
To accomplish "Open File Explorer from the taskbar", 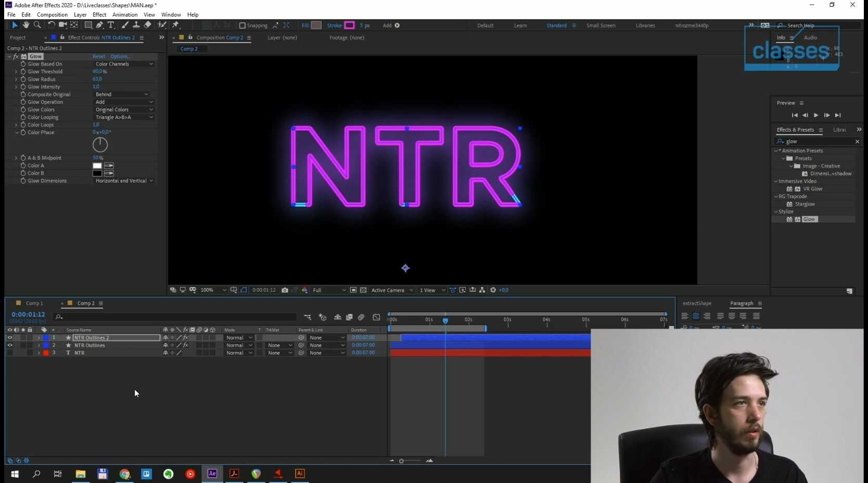I will pyautogui.click(x=81, y=474).
